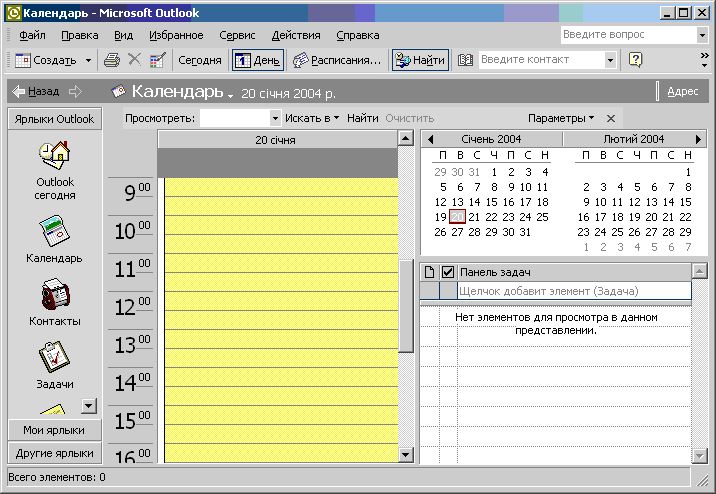Select February 14 in date navigator
This screenshot has height=494, width=716.
click(669, 202)
